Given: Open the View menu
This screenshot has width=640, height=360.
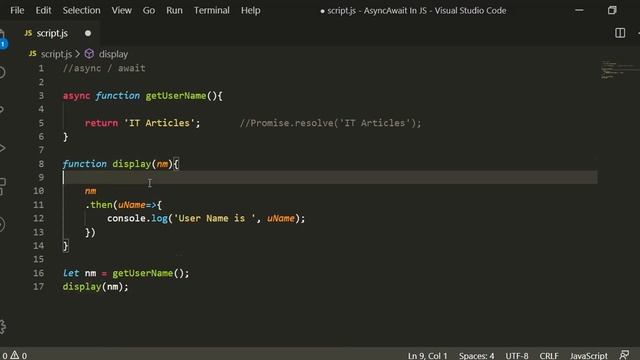Looking at the screenshot, I should (122, 10).
